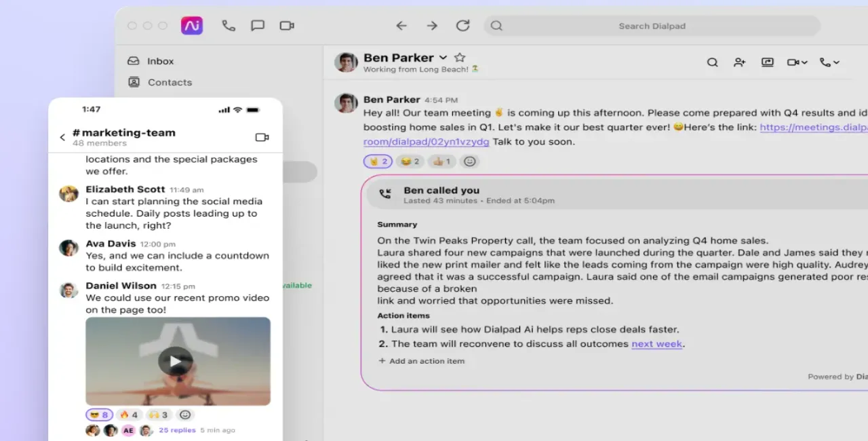The height and width of the screenshot is (441, 868).
Task: Toggle the thumbs up reaction with count 1
Action: (441, 161)
